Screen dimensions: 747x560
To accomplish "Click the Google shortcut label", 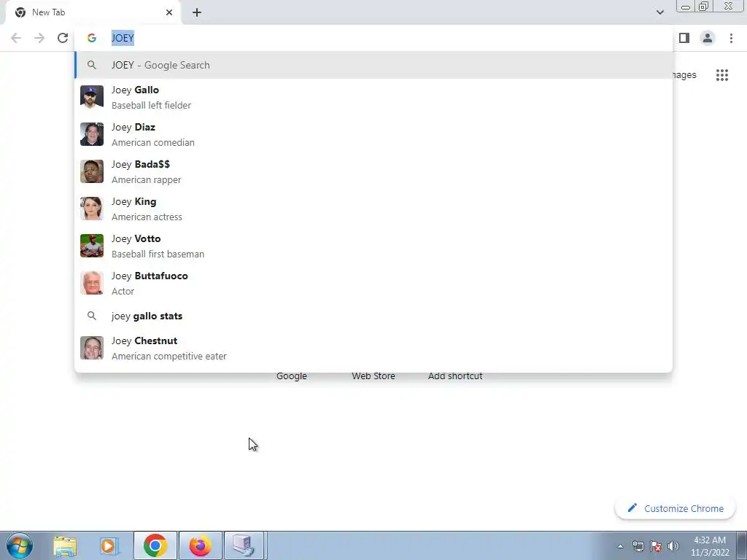I will pos(292,376).
